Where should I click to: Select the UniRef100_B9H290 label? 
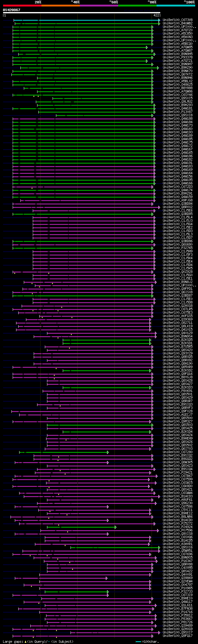pos(178,68)
